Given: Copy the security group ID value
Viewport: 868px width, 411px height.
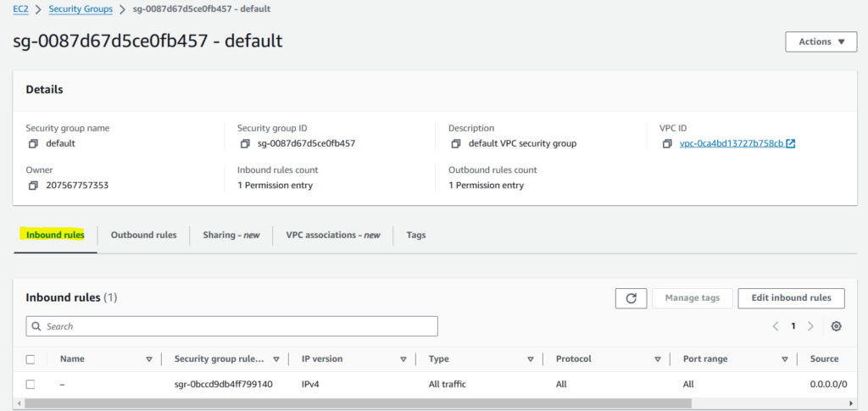Looking at the screenshot, I should (x=244, y=144).
